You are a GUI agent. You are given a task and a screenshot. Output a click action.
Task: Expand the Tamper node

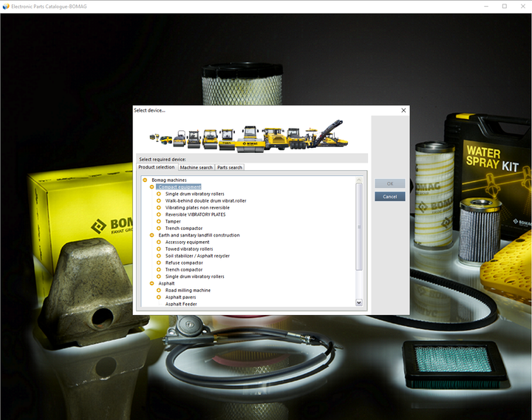click(158, 221)
